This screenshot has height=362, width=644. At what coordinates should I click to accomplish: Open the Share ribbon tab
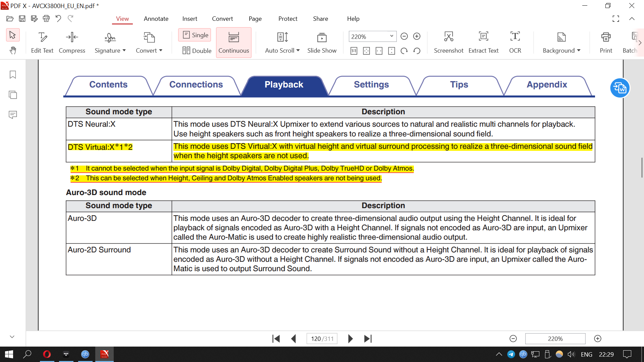pyautogui.click(x=321, y=19)
